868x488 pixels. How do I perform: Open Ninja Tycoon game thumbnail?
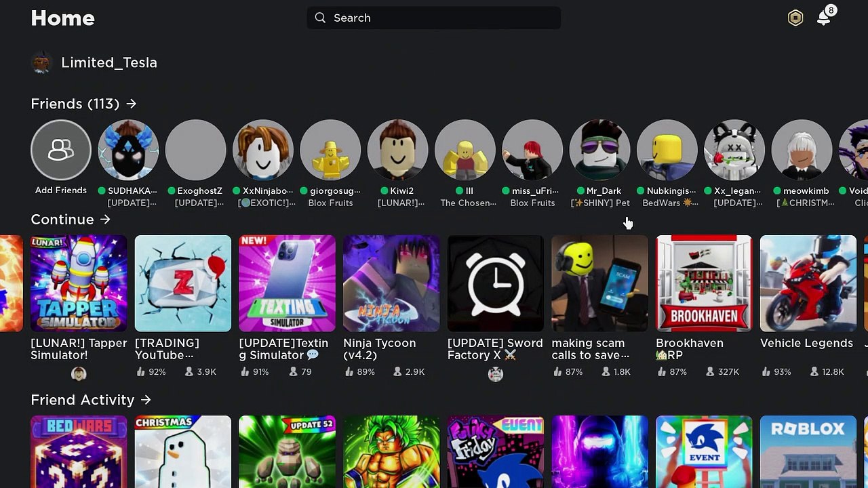(391, 283)
